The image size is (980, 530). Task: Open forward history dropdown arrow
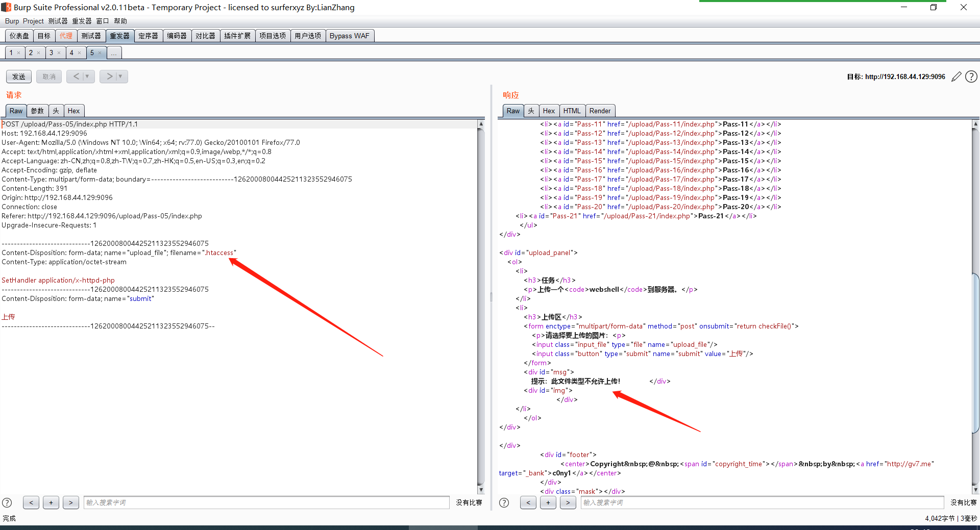[x=121, y=77]
